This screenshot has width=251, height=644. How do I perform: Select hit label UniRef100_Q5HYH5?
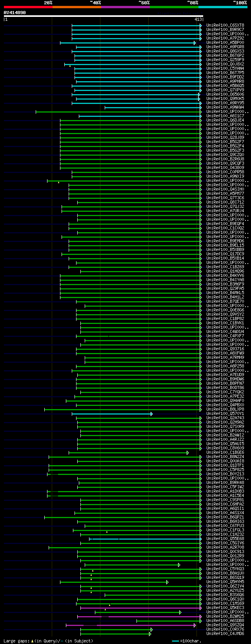pos(225,582)
